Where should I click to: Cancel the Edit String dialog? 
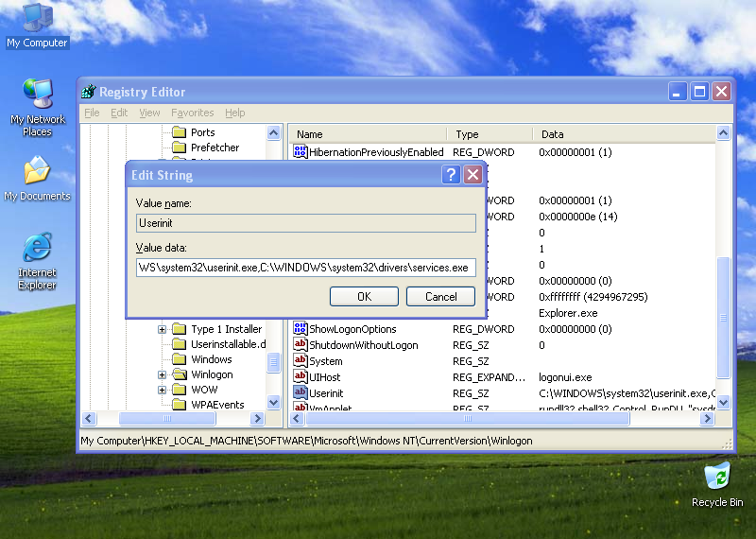click(440, 296)
